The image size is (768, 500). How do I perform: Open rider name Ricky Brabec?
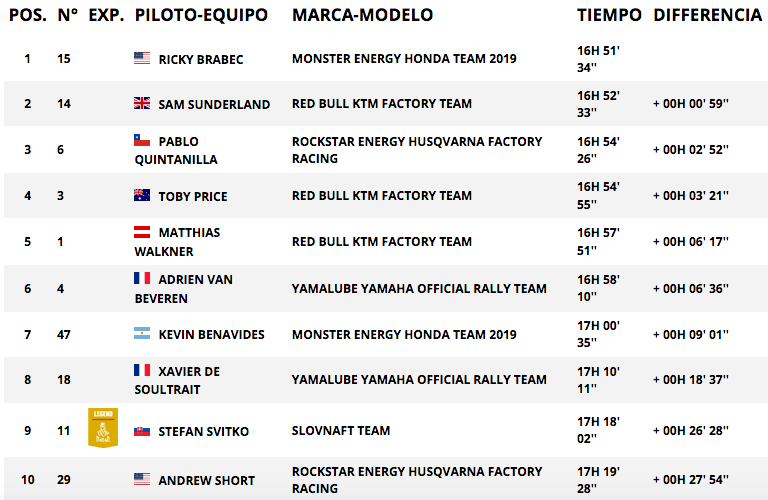[201, 59]
